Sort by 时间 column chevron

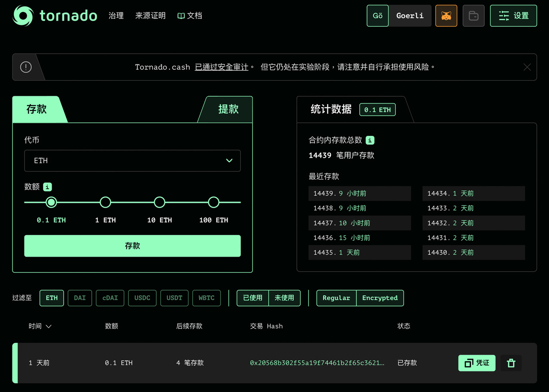49,327
